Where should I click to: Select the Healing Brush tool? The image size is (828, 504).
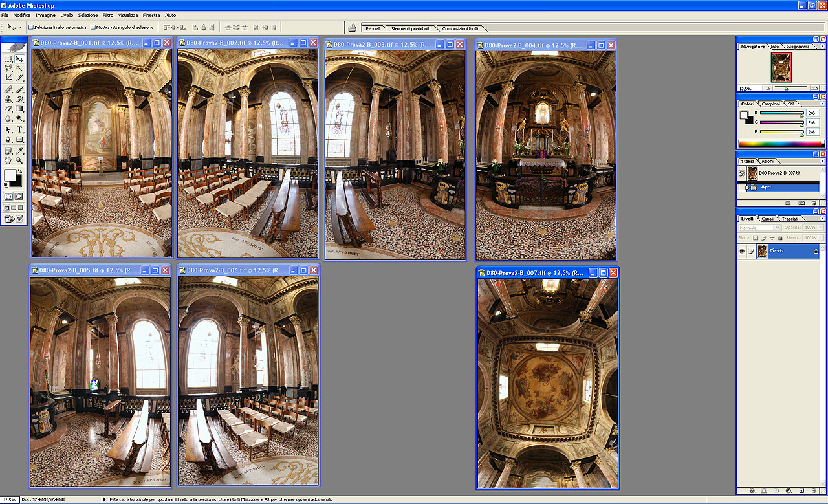[x=8, y=89]
